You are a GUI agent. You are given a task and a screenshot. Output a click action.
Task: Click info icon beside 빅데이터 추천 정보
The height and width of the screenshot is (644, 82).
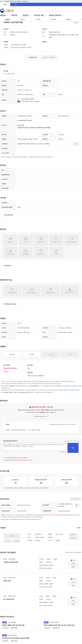coord(14,617)
